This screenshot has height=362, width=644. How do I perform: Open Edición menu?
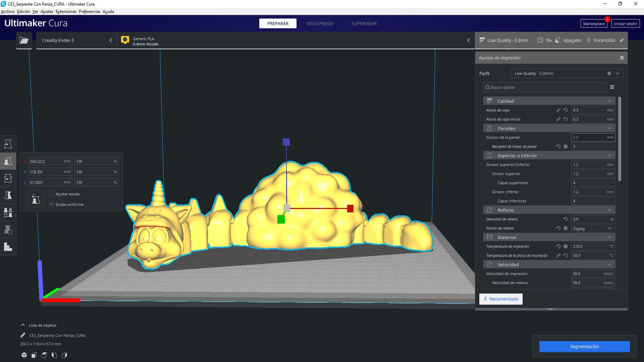(23, 11)
